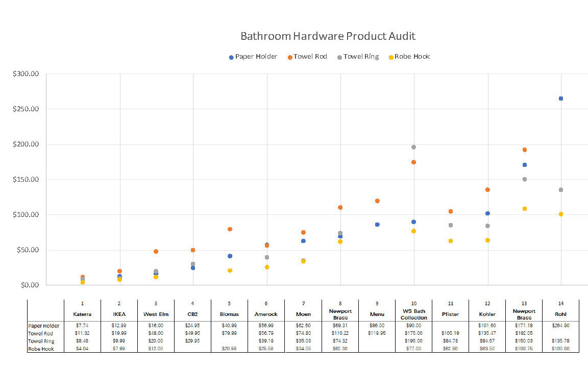Click the Rohl column header
This screenshot has width=588, height=367.
pos(560,314)
